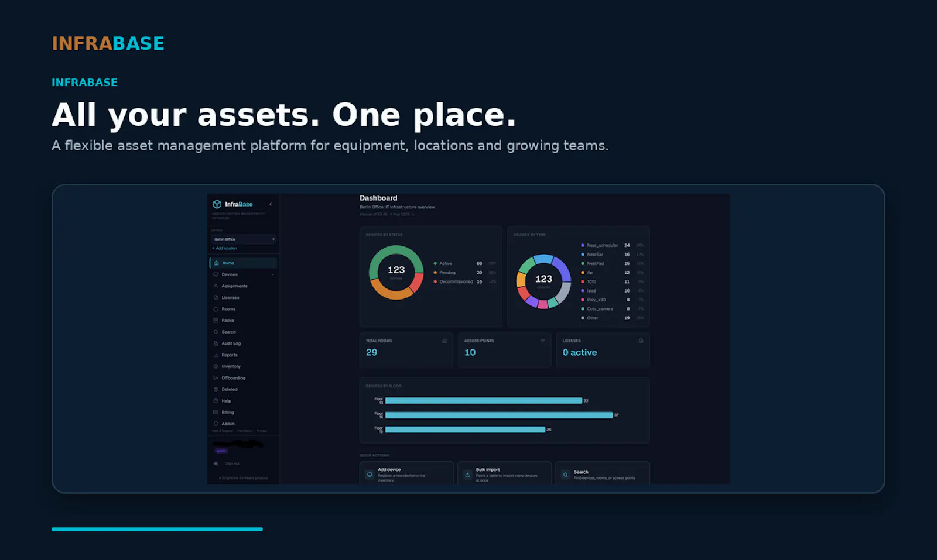Click the Search quick action magnifier icon
Screen dimensions: 937x560
tap(565, 475)
